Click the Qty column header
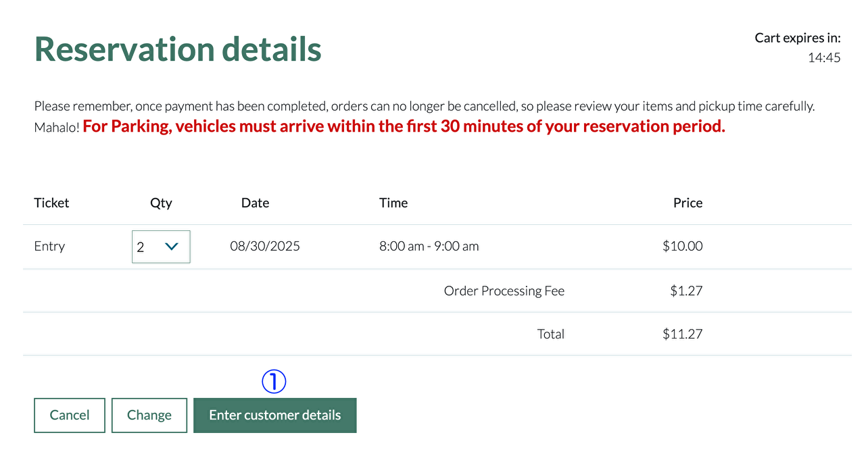The width and height of the screenshot is (868, 456). pos(161,203)
